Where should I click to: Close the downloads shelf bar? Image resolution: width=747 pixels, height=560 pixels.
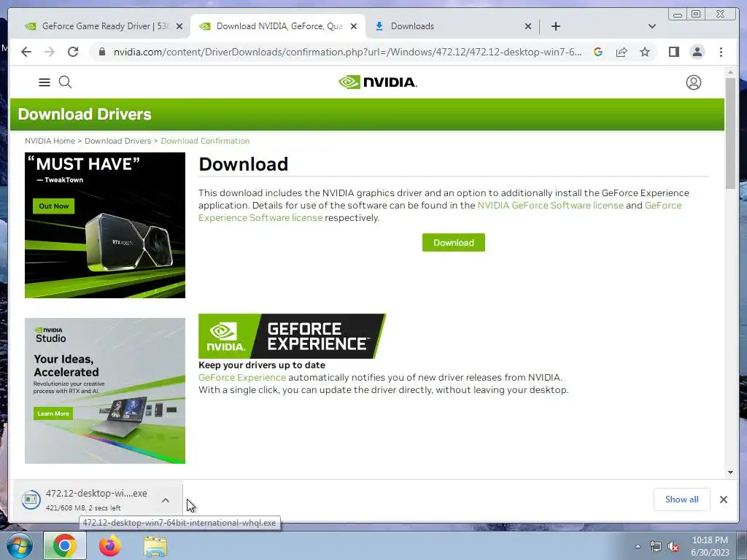pyautogui.click(x=723, y=499)
